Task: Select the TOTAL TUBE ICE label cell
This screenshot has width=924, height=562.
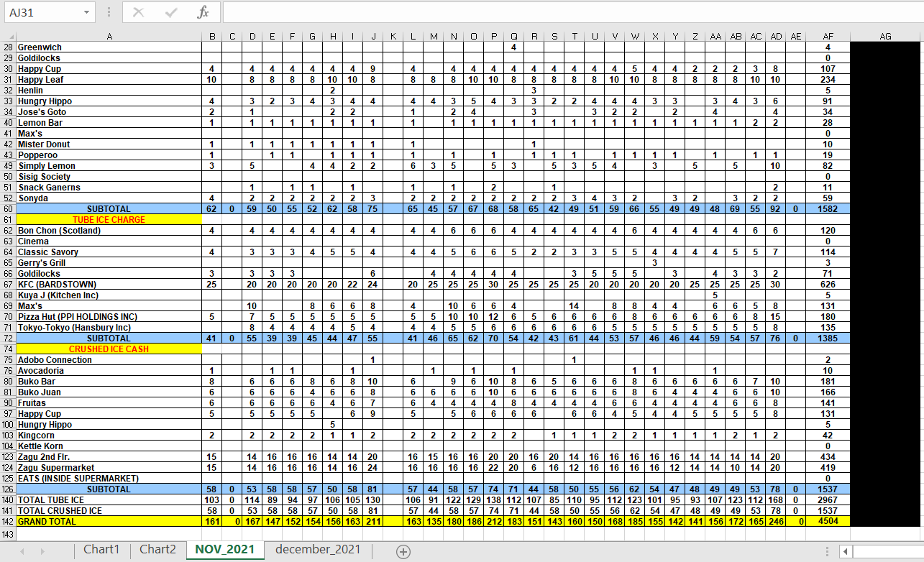Action: tap(109, 500)
